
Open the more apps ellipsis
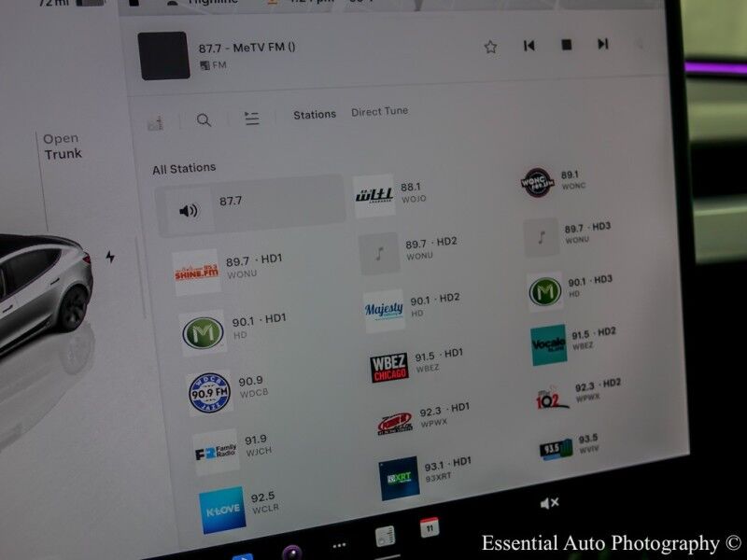point(339,544)
